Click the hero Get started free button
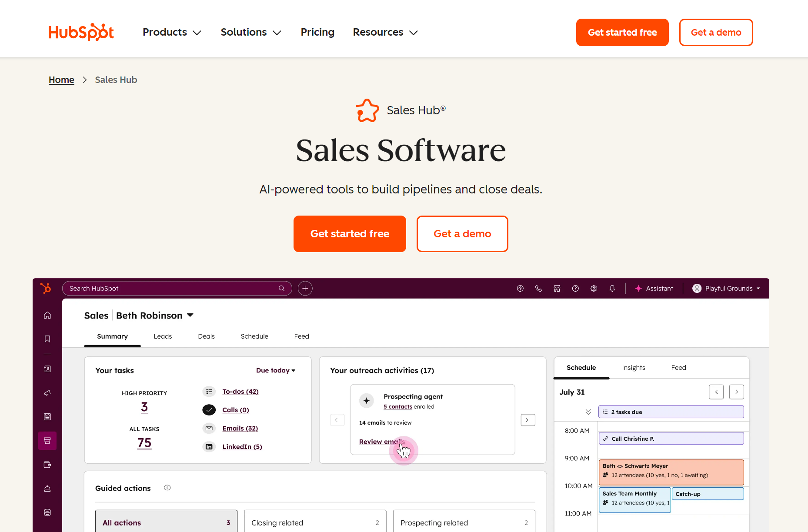 click(350, 234)
